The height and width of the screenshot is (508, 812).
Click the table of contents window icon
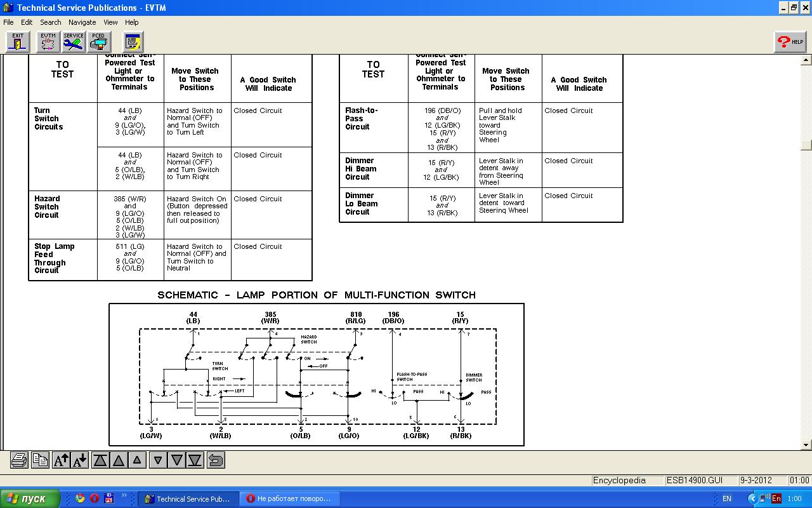133,42
